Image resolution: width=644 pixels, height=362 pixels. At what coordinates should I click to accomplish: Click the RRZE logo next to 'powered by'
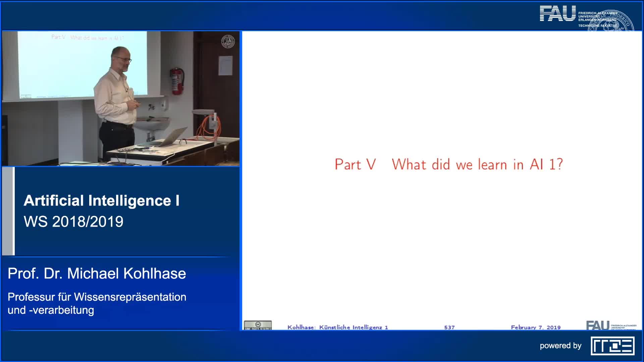(x=613, y=346)
